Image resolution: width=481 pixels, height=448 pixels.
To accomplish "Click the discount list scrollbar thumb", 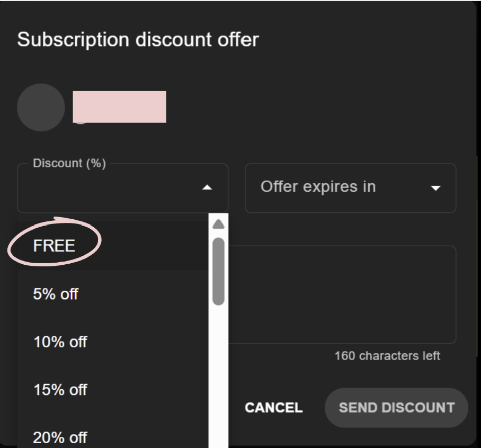I will tap(218, 271).
